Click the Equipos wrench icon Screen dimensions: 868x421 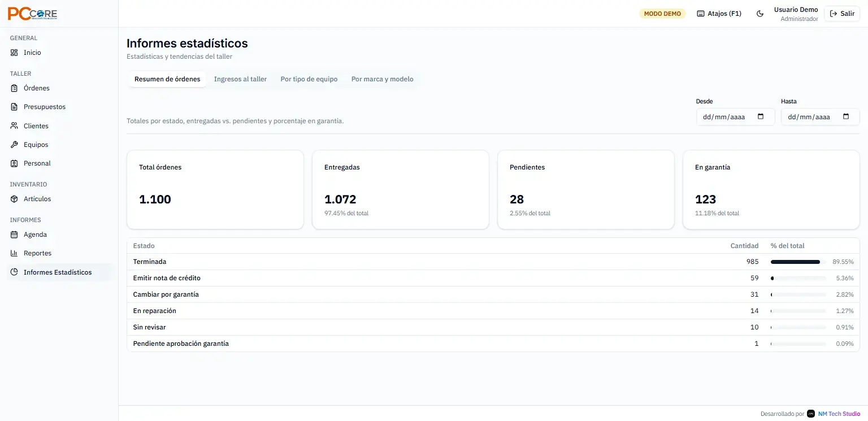[14, 145]
